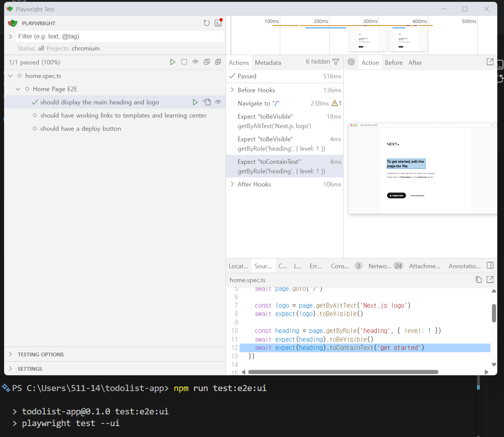
Task: Open the Annotations tab
Action: coord(464,266)
